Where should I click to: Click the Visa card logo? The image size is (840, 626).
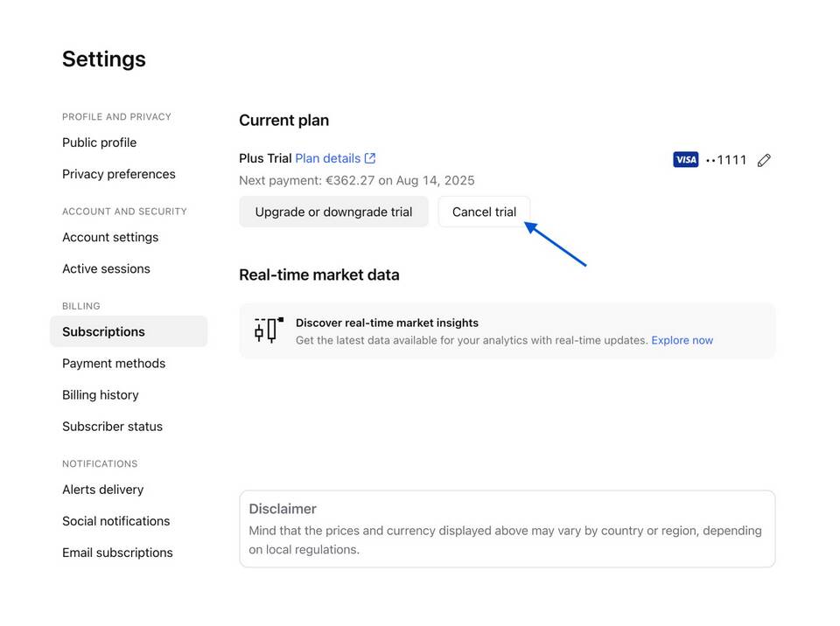(685, 160)
